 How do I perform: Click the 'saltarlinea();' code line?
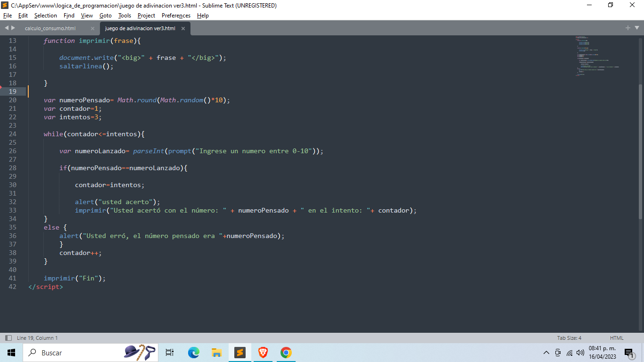point(87,66)
